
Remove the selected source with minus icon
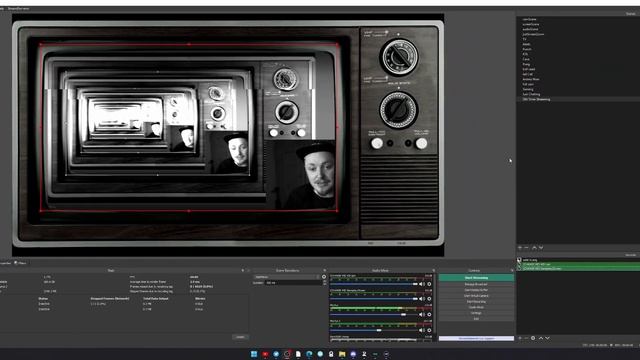pos(527,338)
